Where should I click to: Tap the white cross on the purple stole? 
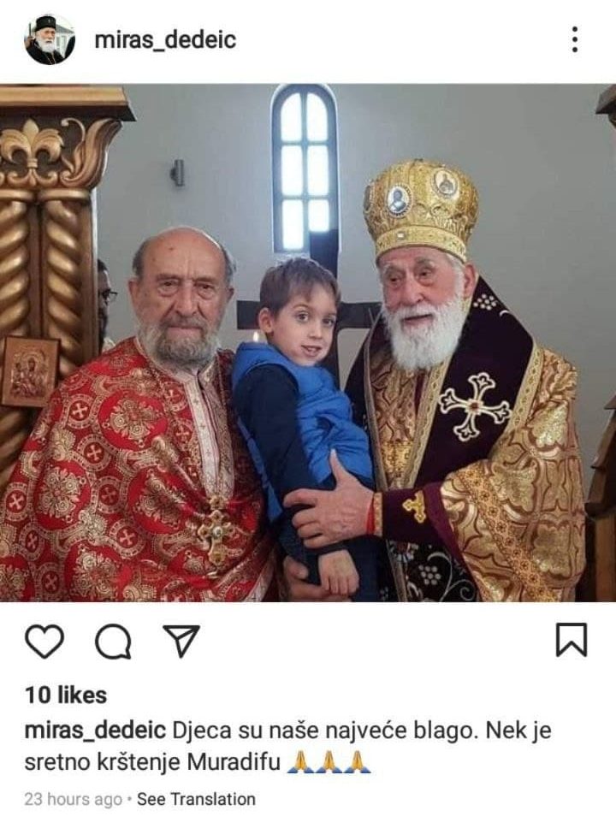[x=475, y=406]
